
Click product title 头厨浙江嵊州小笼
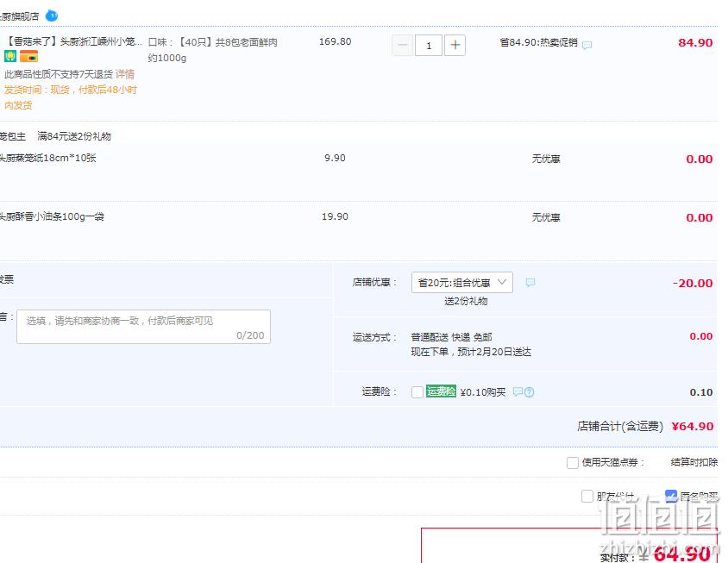(73, 41)
